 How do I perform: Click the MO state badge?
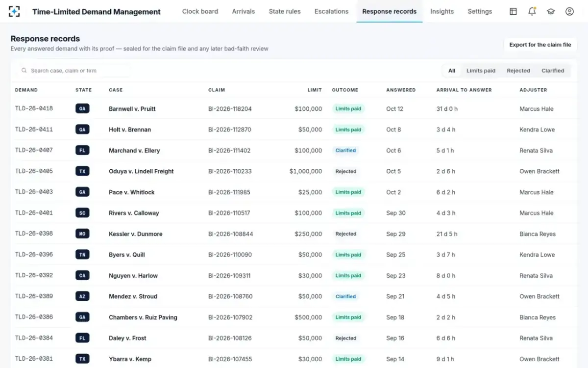pos(82,234)
